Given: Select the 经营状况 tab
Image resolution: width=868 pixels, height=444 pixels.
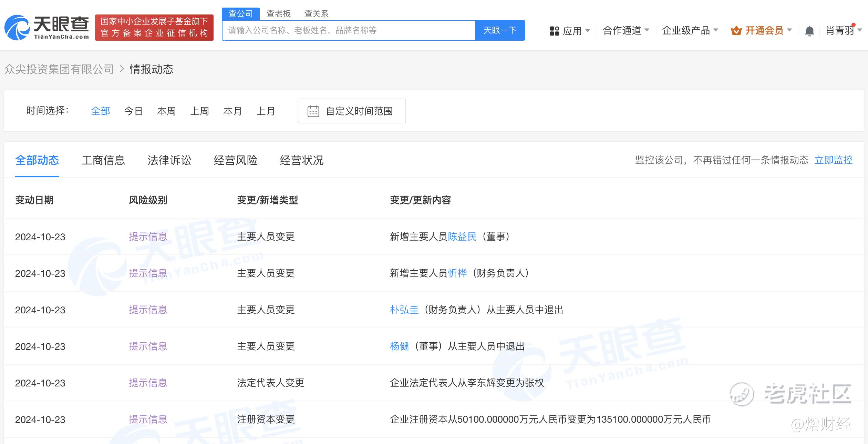Looking at the screenshot, I should pyautogui.click(x=302, y=160).
